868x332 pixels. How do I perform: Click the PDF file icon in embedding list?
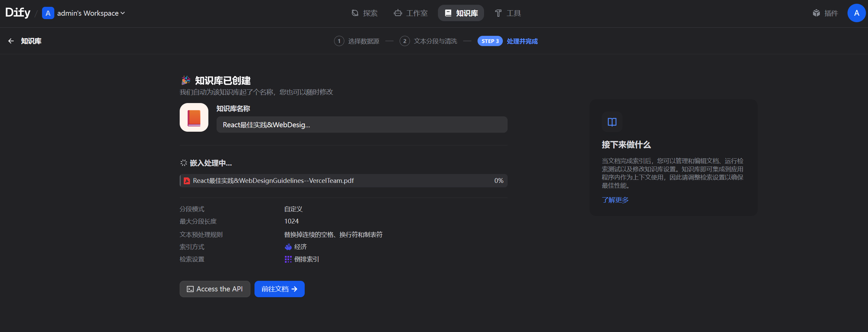click(187, 181)
